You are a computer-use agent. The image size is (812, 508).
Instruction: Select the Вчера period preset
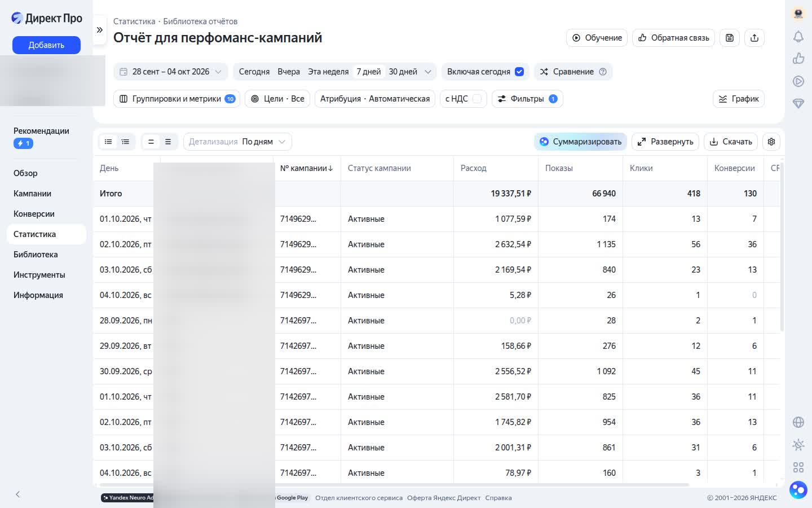point(289,72)
